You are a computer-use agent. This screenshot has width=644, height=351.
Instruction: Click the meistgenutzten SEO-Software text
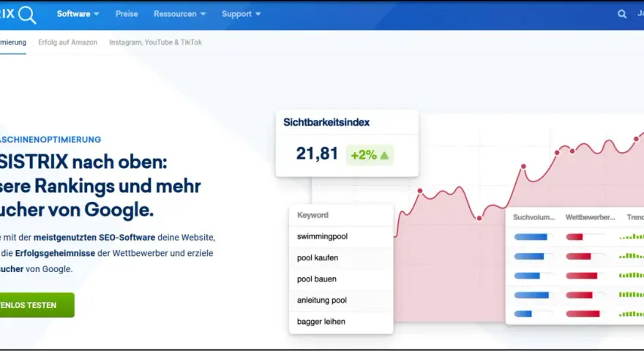pos(94,237)
